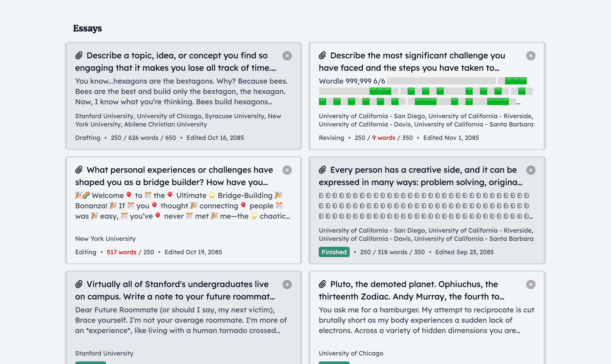
Task: Click paperclip icon on creative side essay
Action: pos(322,170)
